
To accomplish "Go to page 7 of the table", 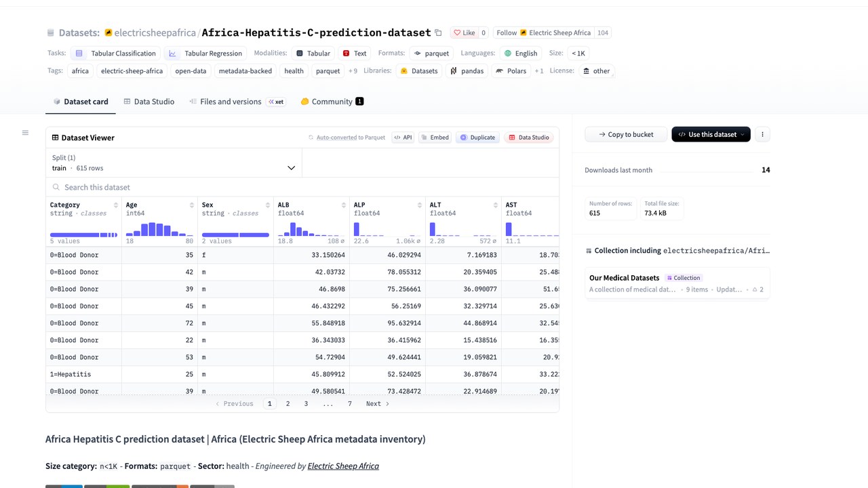I will (x=350, y=403).
